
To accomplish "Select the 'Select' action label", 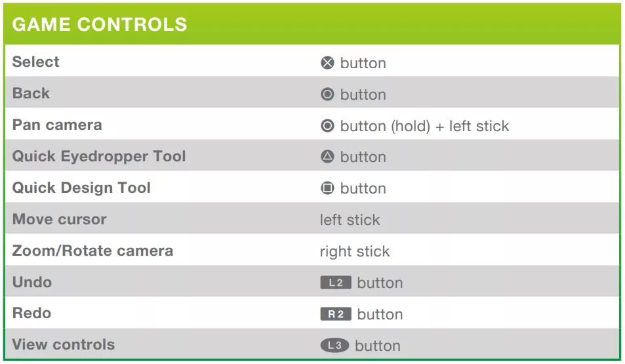I will tap(35, 62).
